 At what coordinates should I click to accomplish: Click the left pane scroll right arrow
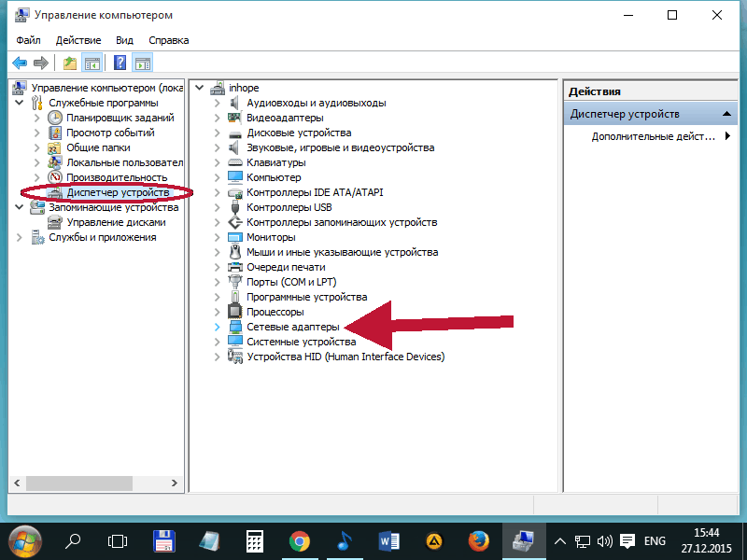pyautogui.click(x=175, y=483)
